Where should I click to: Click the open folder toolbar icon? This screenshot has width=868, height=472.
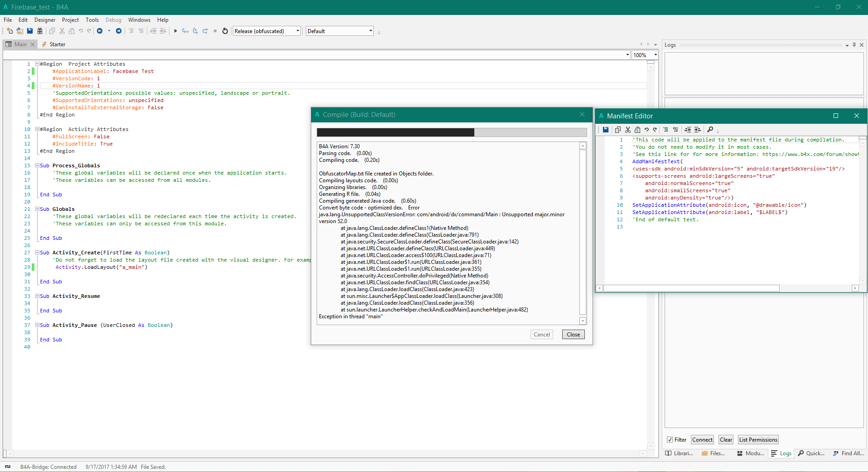(20, 31)
